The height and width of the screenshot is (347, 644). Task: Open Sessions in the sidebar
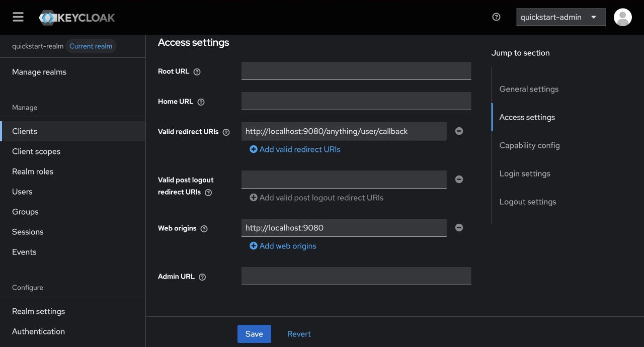[72, 232]
